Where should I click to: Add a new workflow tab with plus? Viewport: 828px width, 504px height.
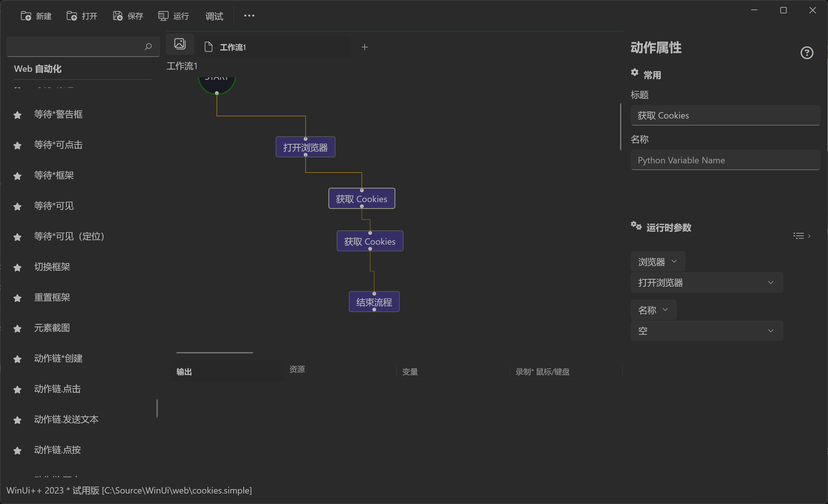365,47
